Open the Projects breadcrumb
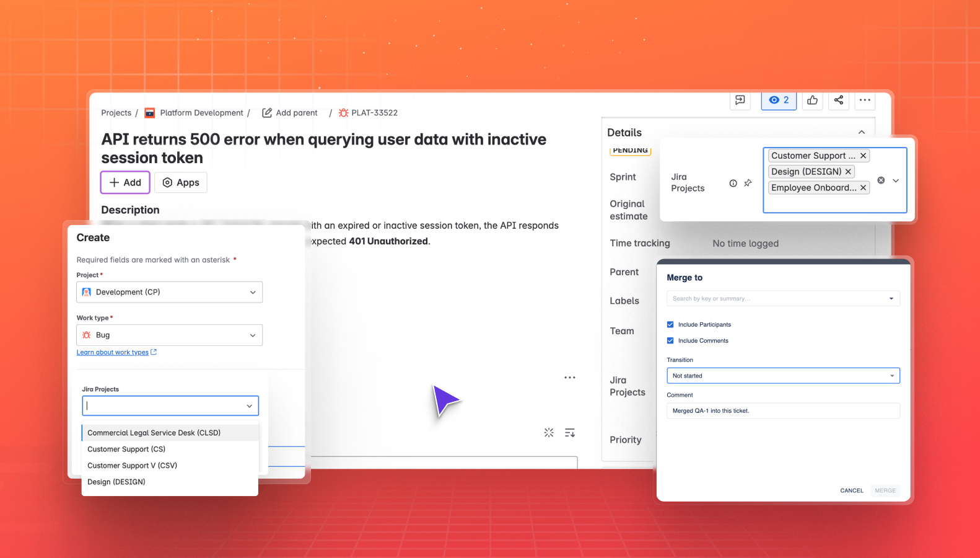 point(116,113)
